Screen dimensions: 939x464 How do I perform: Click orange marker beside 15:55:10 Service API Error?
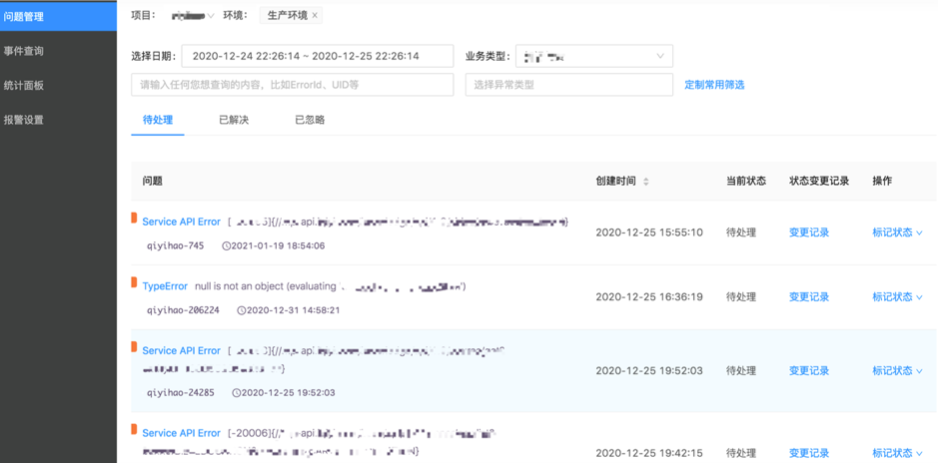pyautogui.click(x=134, y=218)
